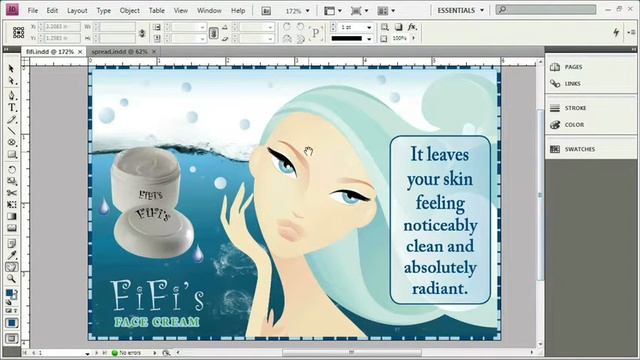Image resolution: width=640 pixels, height=360 pixels.
Task: Click the X position input field
Action: tap(61, 27)
